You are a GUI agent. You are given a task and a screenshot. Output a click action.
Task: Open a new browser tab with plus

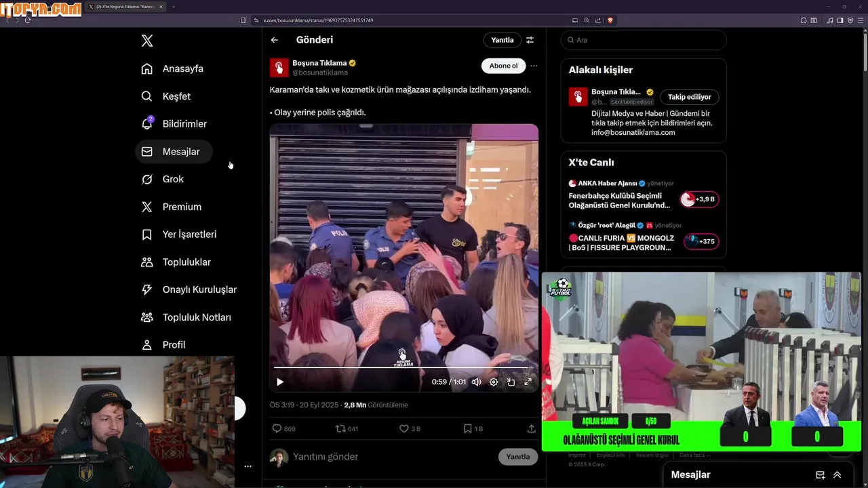point(174,7)
